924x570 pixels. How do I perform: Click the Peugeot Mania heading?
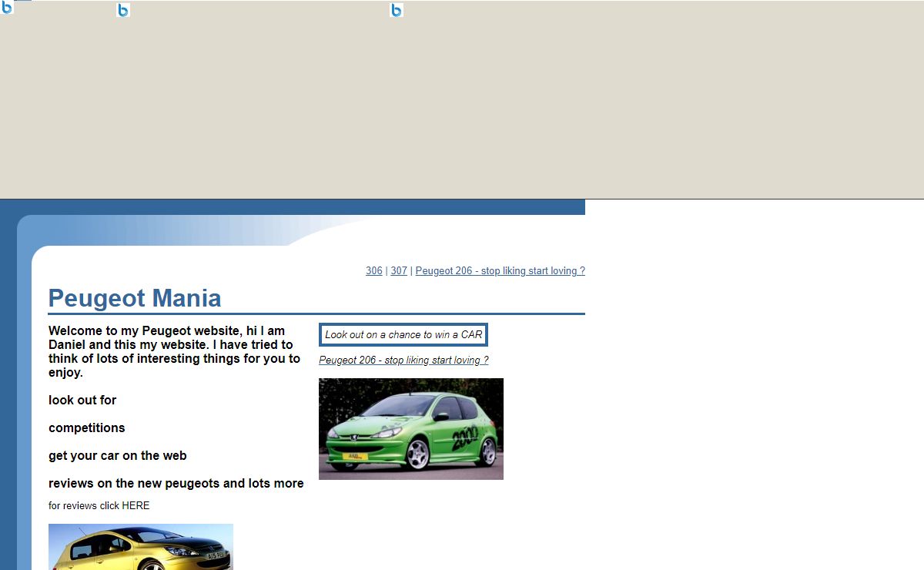135,298
